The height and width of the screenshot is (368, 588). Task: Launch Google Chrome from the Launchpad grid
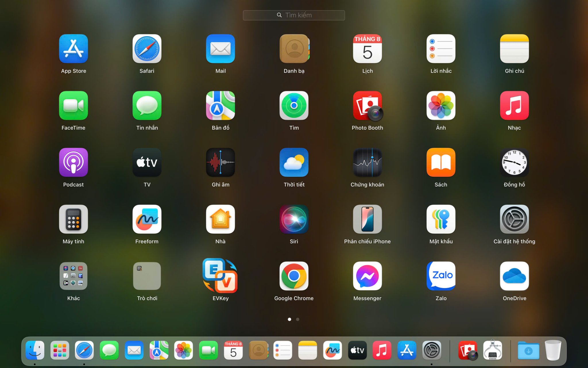click(294, 276)
